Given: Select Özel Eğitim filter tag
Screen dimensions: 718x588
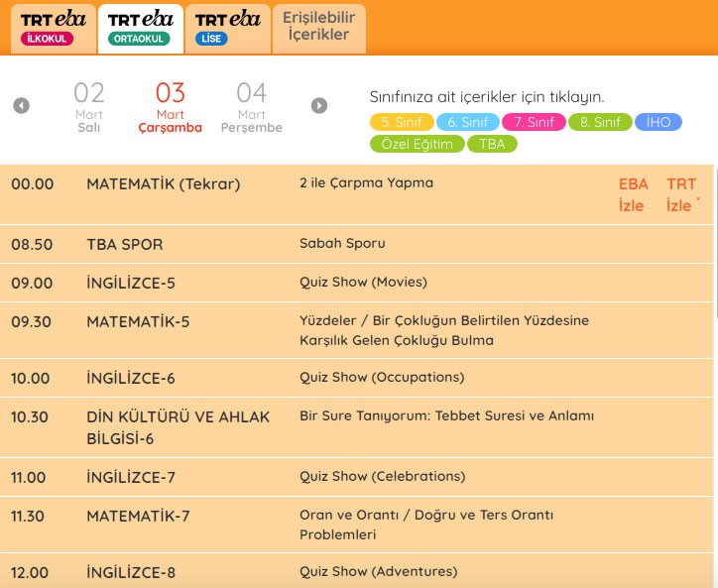Looking at the screenshot, I should 417,145.
